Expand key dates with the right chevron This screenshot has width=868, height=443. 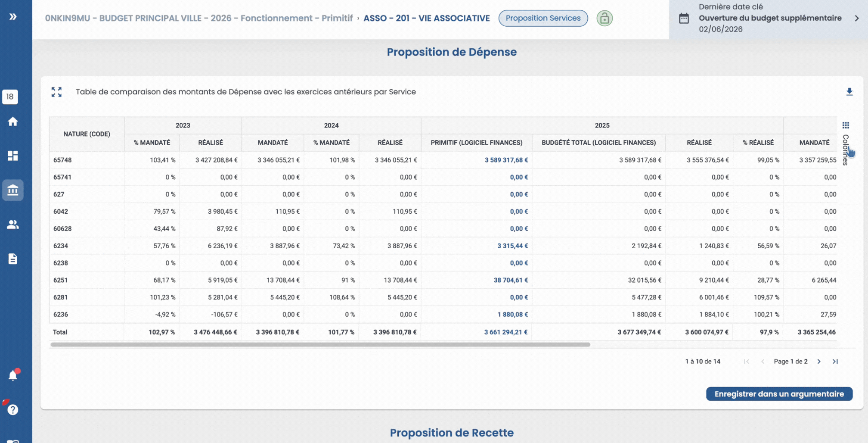857,18
